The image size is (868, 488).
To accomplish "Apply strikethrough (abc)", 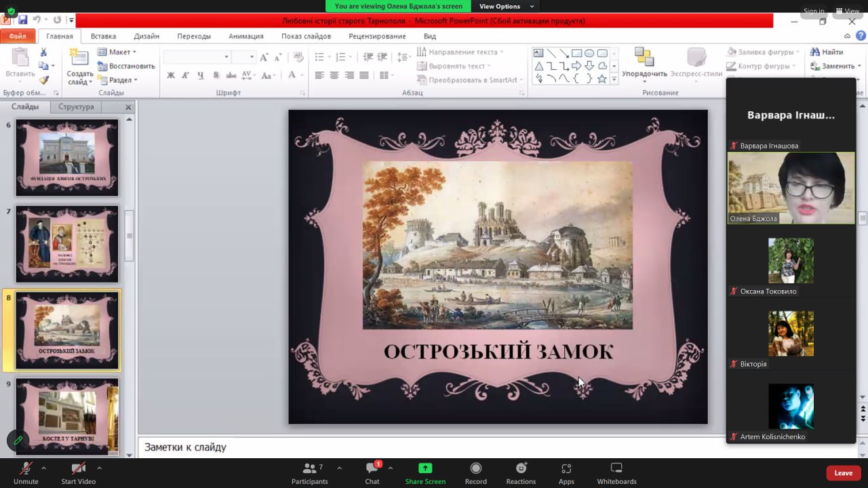I will 231,75.
